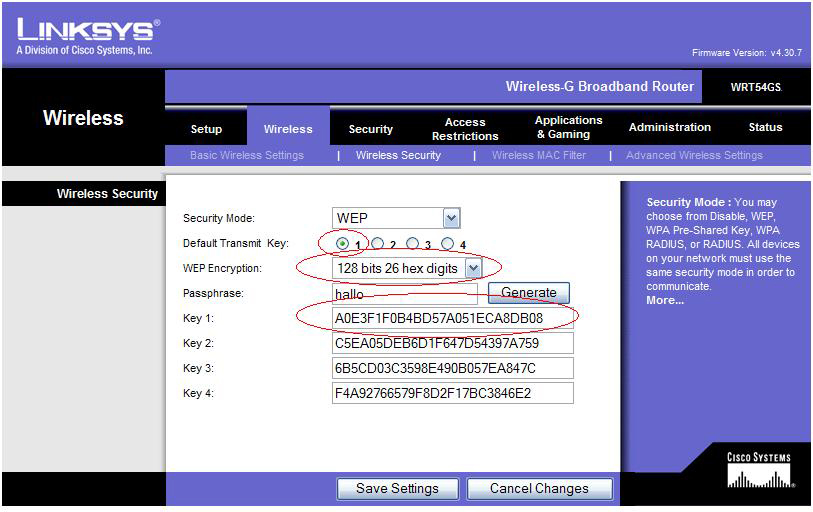The height and width of the screenshot is (512, 813).
Task: Open the Security Mode dropdown arrow
Action: pos(452,218)
